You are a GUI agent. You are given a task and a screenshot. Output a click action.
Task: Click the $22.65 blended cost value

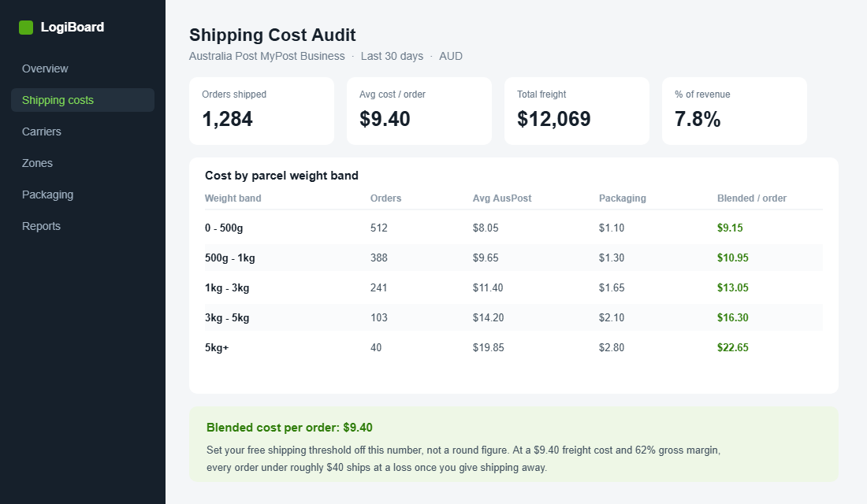[x=733, y=347]
